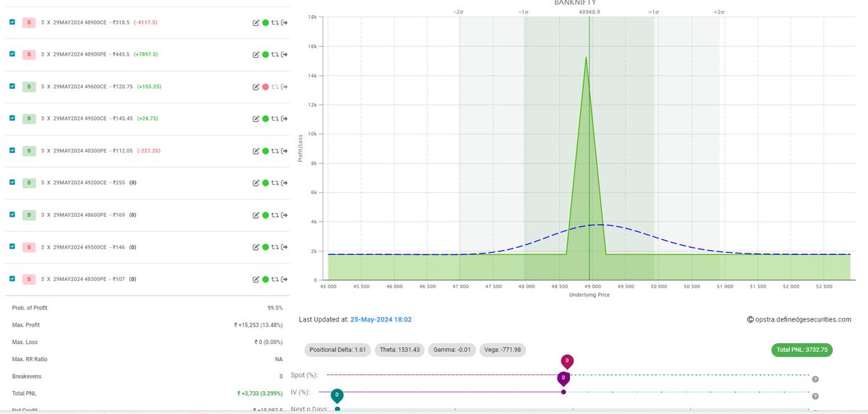868x414 pixels.
Task: Exit the 48300PE ₹107 leg
Action: 284,279
